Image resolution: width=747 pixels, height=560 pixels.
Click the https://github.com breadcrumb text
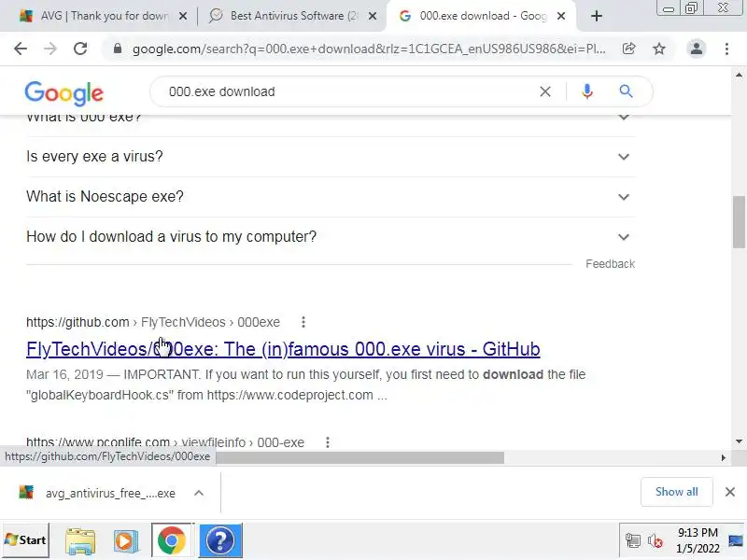pyautogui.click(x=78, y=322)
